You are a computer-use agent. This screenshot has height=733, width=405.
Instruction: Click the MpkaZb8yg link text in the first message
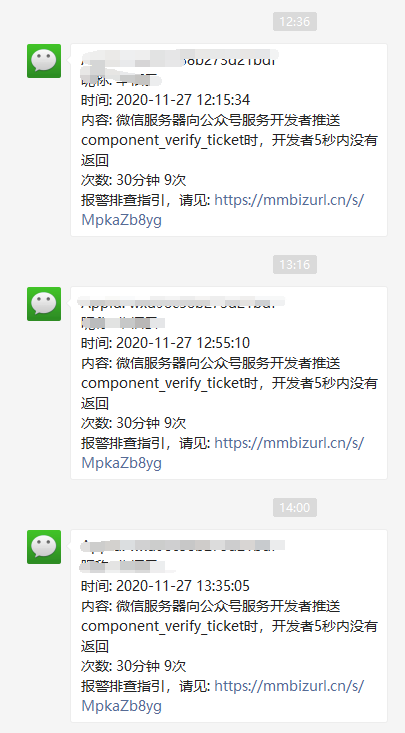pos(122,220)
